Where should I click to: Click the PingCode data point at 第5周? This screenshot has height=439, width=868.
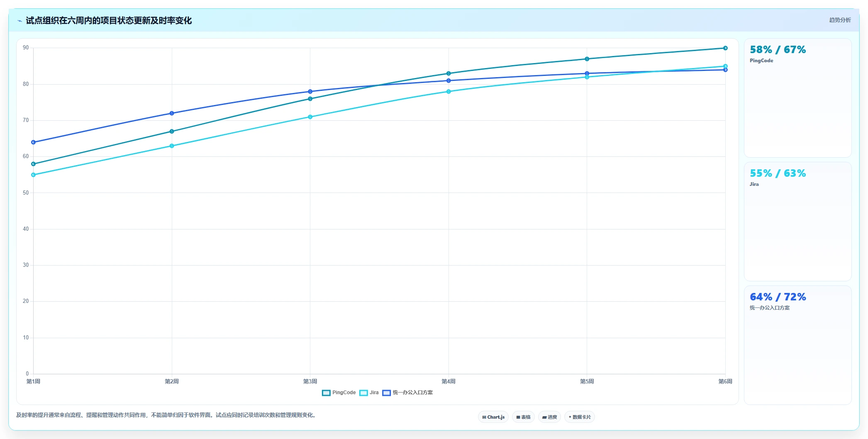[587, 59]
